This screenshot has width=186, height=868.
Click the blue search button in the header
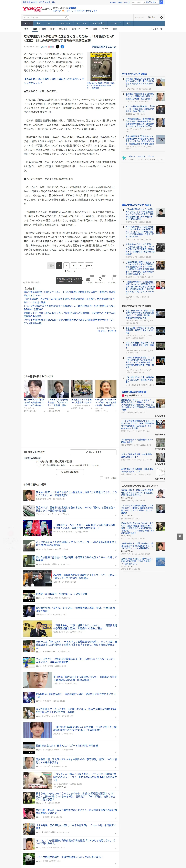point(161,2)
